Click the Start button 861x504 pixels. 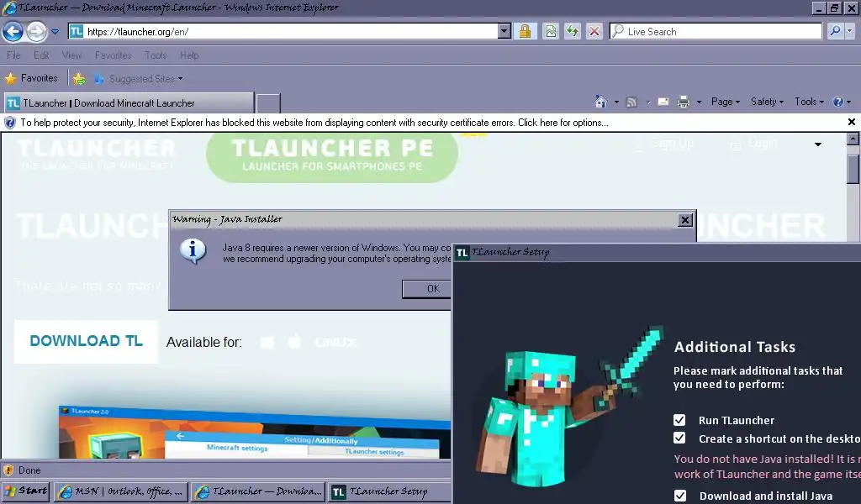pyautogui.click(x=26, y=491)
